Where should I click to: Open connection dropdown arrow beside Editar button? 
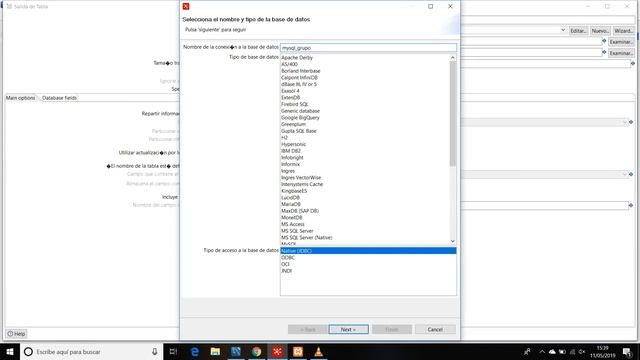coord(563,30)
